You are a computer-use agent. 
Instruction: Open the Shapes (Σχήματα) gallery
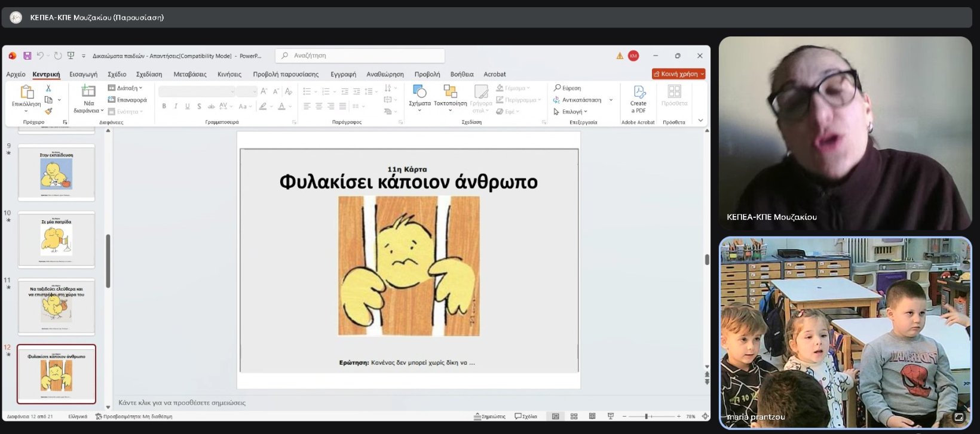click(419, 95)
